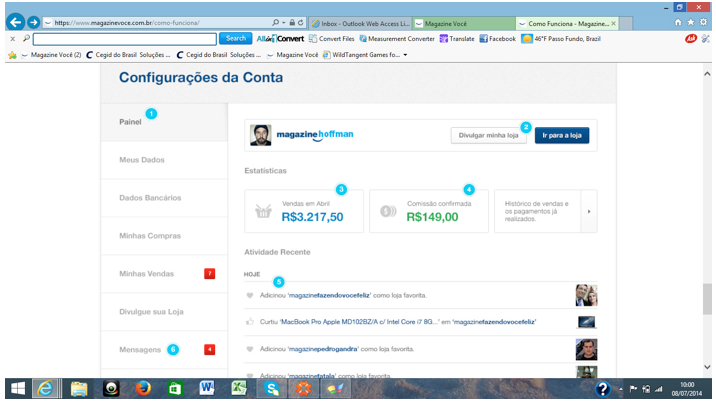Click the padlock security icon in address bar
The width and height of the screenshot is (716, 404).
pos(292,22)
